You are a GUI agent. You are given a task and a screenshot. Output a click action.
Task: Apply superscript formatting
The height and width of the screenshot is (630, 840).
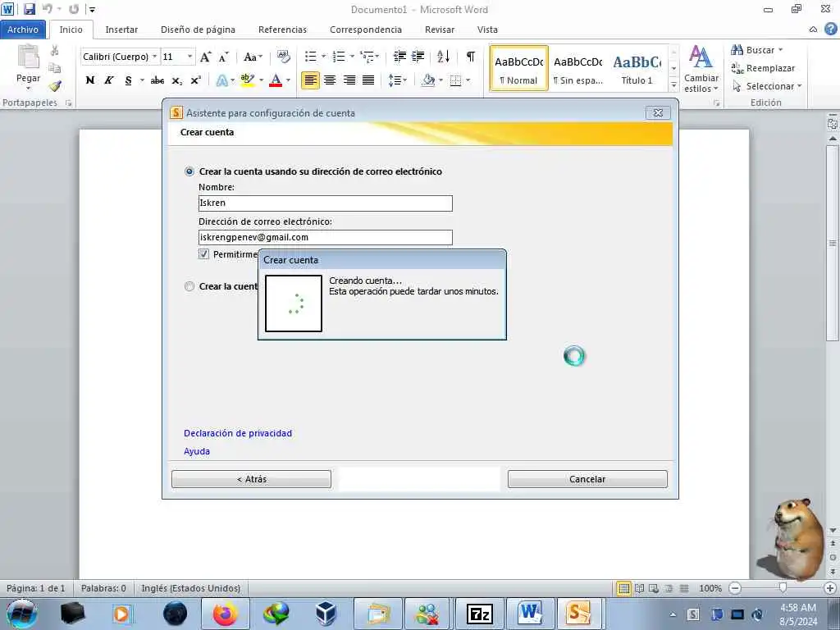[x=196, y=80]
